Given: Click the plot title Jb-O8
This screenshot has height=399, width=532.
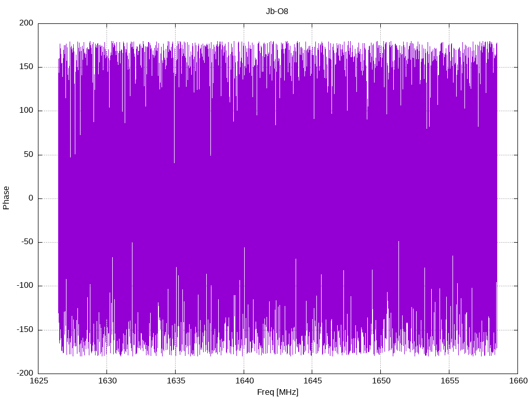Looking at the screenshot, I should [x=277, y=11].
